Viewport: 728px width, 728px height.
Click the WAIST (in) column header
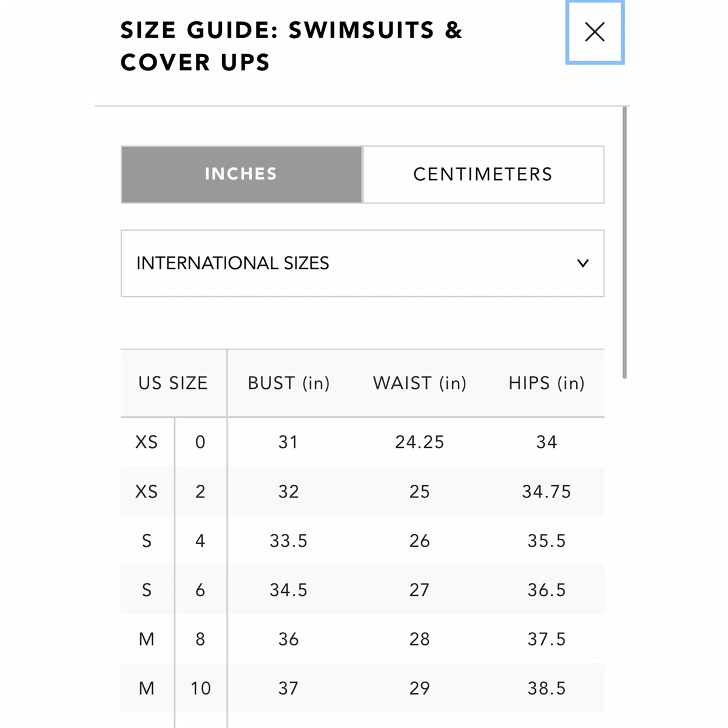pos(419,383)
